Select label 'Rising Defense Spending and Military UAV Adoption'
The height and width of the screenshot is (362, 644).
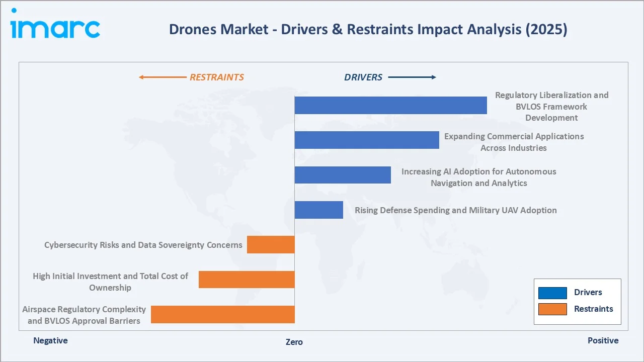(455, 210)
